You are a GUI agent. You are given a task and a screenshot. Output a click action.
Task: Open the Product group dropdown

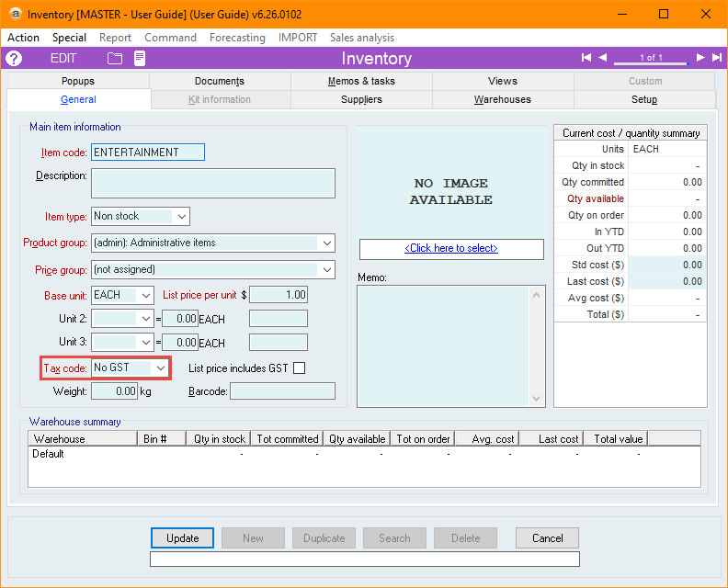(327, 243)
